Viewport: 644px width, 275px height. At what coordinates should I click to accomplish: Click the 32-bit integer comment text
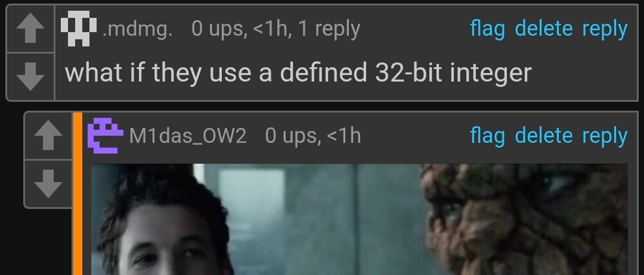(298, 73)
